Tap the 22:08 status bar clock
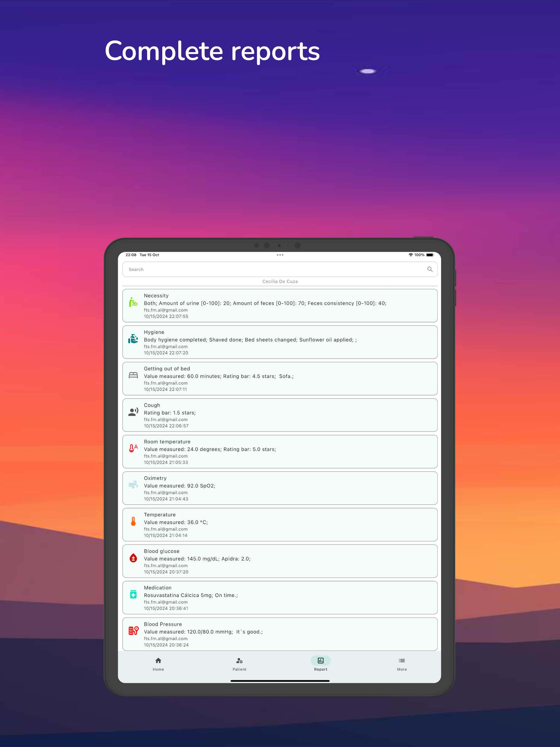Image resolution: width=560 pixels, height=747 pixels. pos(131,255)
